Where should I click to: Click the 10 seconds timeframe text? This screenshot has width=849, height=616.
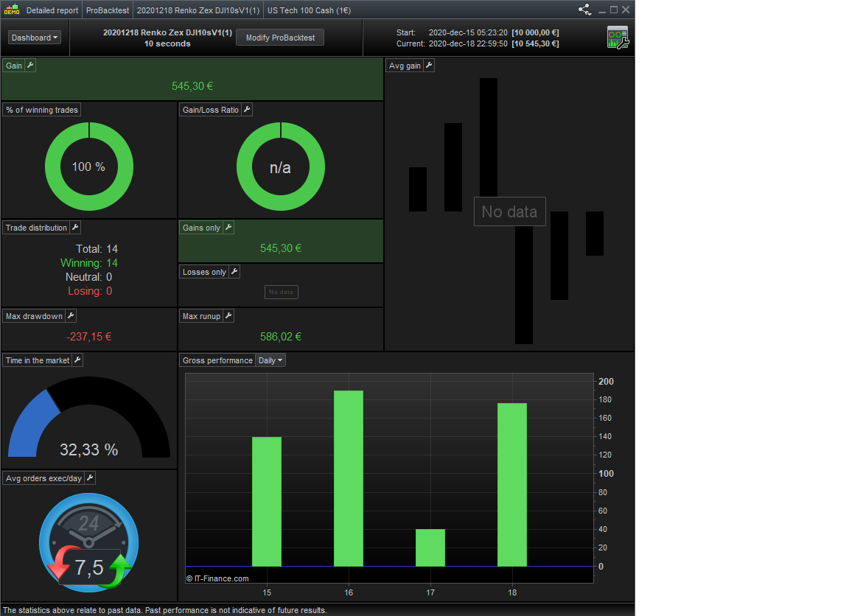click(x=167, y=44)
